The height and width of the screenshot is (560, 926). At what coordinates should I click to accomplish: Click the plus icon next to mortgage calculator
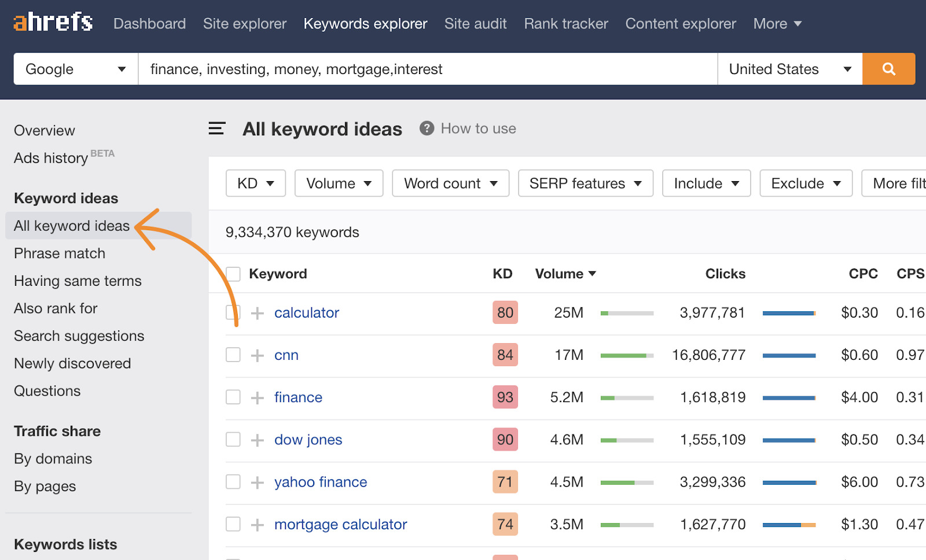(256, 524)
